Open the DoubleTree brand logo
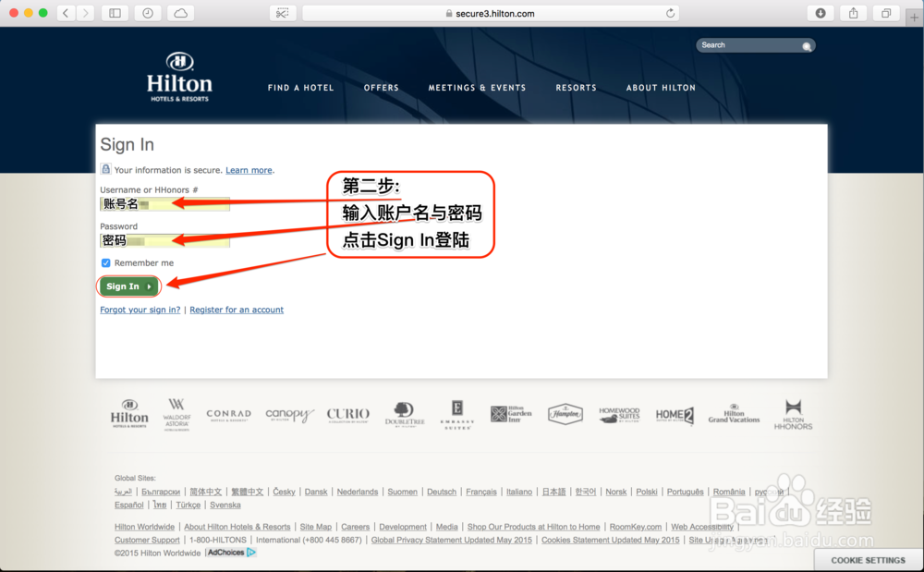 coord(405,414)
